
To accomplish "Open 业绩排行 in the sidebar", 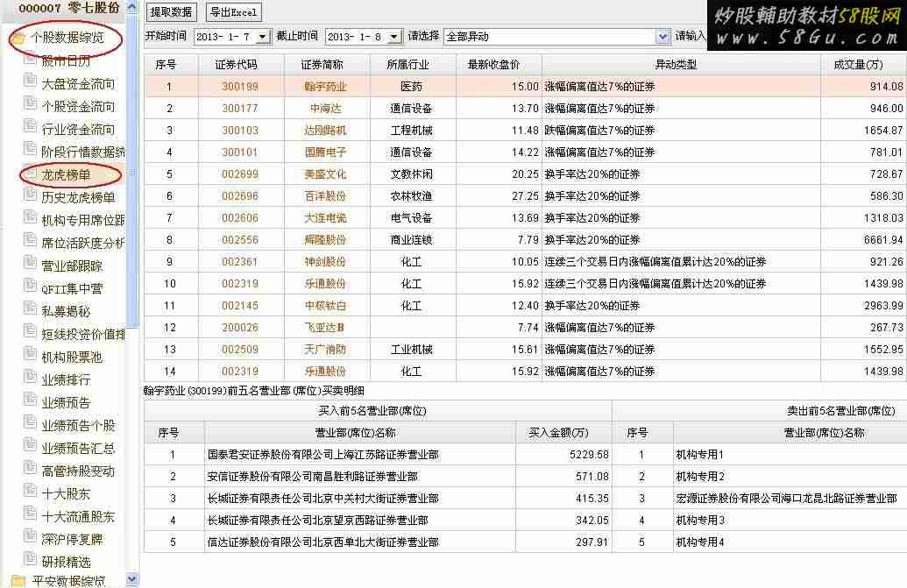I will pos(66,379).
